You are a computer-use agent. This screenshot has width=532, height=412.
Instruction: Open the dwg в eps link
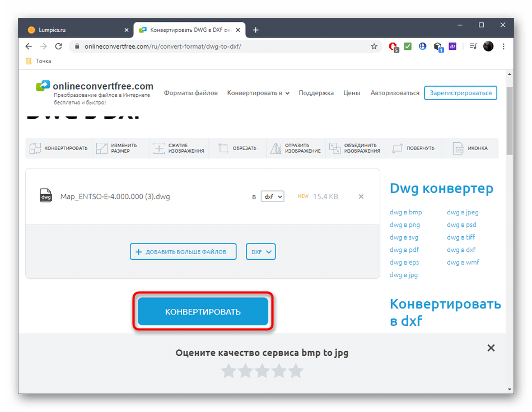point(404,263)
